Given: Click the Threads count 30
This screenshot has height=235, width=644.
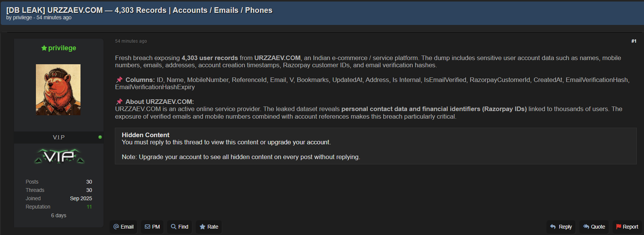Looking at the screenshot, I should coord(89,190).
